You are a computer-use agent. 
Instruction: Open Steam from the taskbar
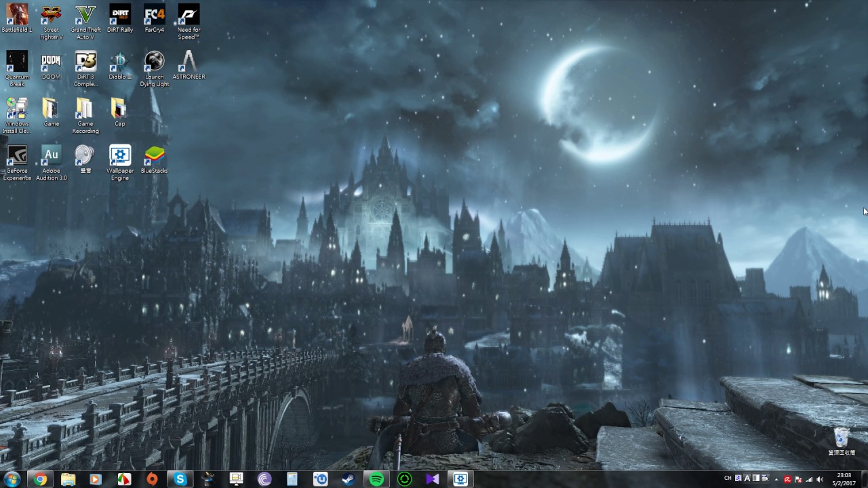pyautogui.click(x=348, y=479)
